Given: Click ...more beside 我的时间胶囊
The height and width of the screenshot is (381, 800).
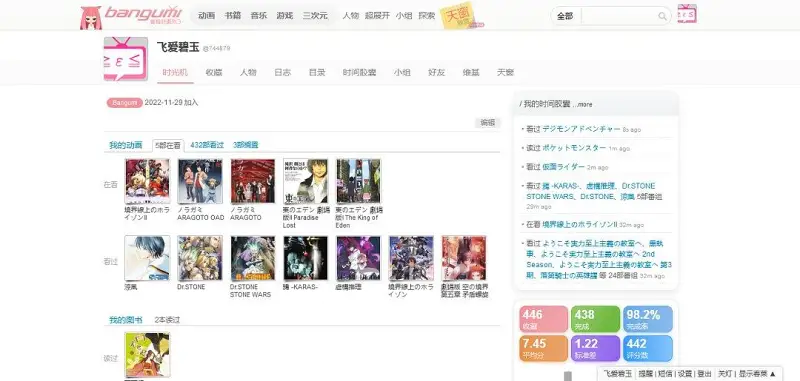Looking at the screenshot, I should point(582,105).
